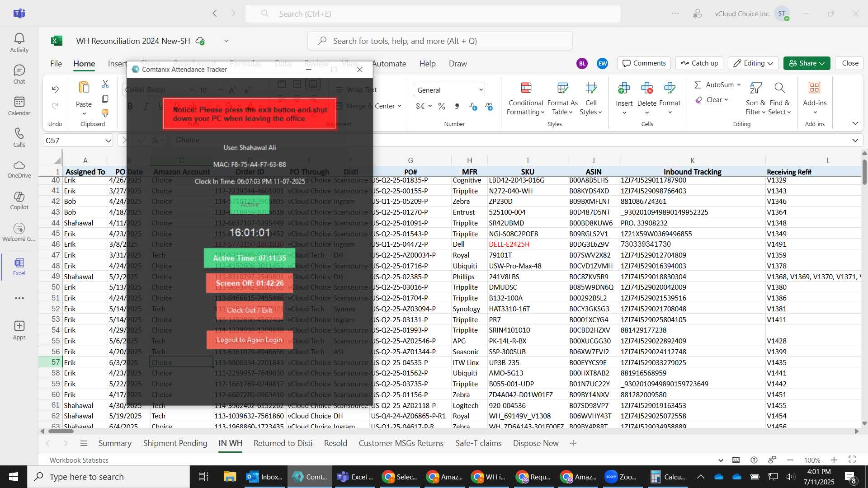Open Share dropdown button
Image resolution: width=868 pixels, height=488 pixels.
pyautogui.click(x=807, y=63)
